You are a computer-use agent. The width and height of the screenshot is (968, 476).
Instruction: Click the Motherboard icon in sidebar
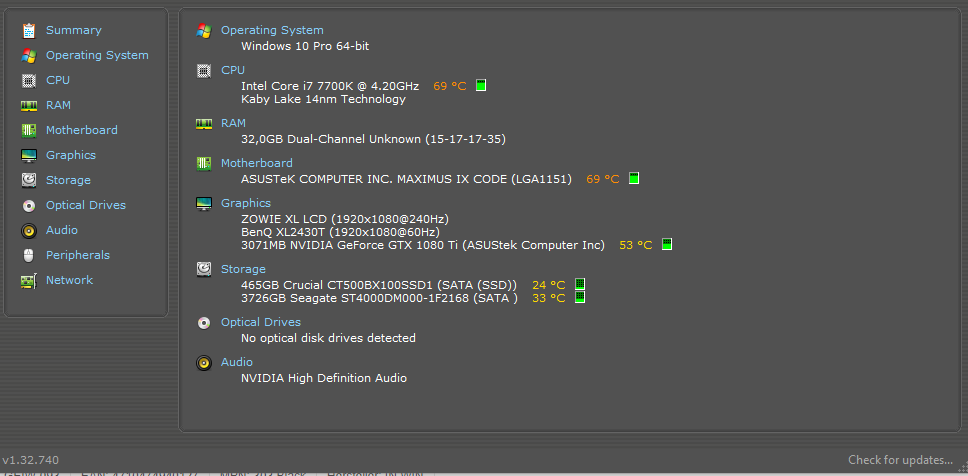coord(28,130)
